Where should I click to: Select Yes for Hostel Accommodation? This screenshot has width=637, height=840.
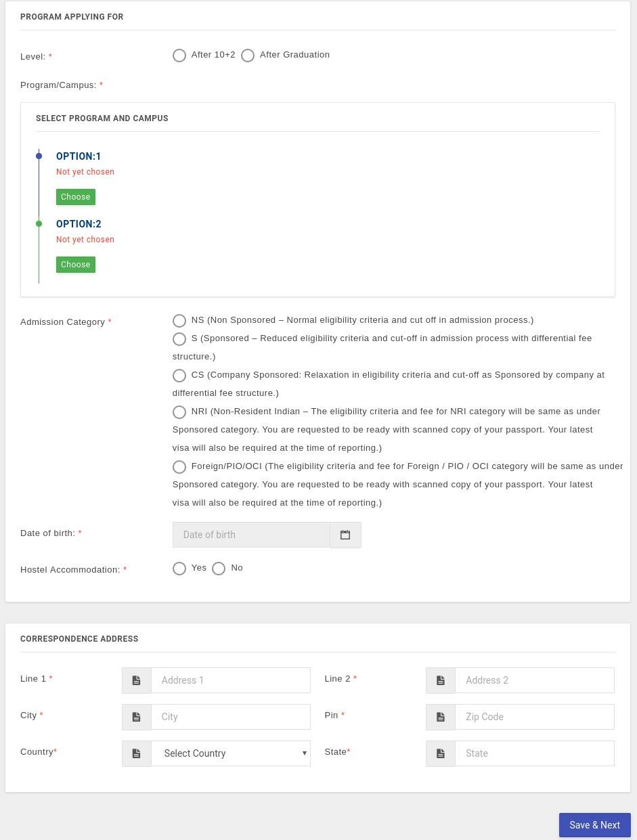click(x=179, y=569)
